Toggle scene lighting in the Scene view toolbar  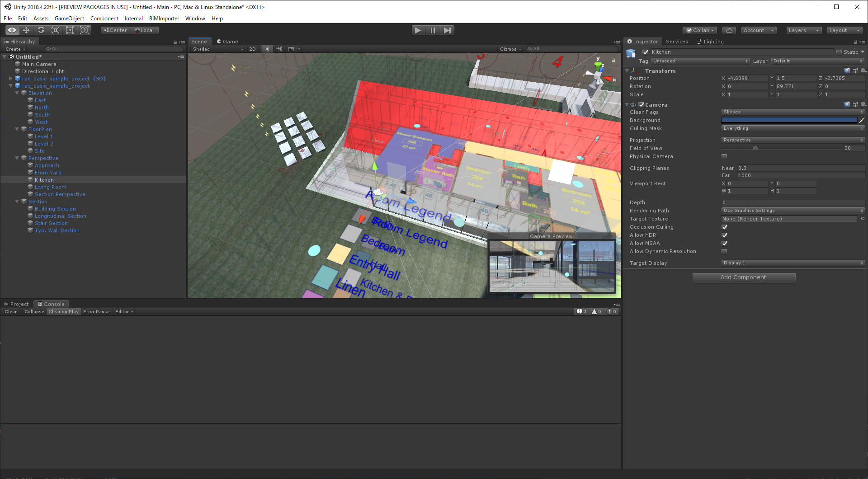pyautogui.click(x=267, y=49)
